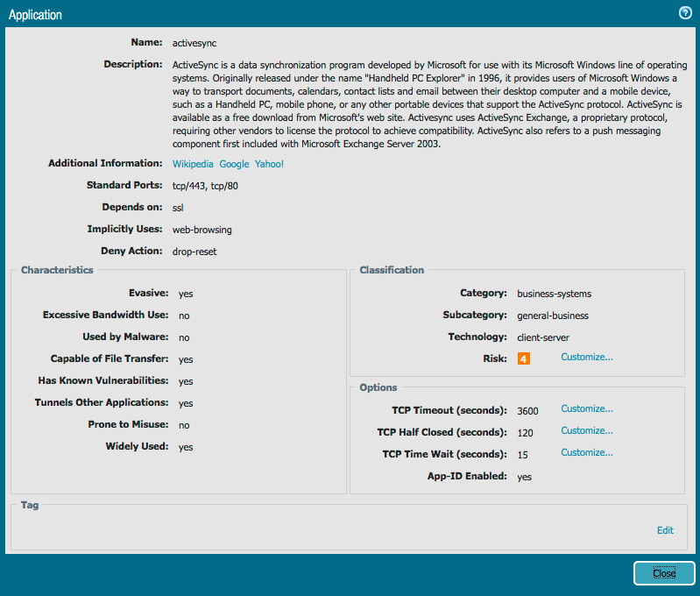Click the Risk label
The height and width of the screenshot is (596, 700).
[x=495, y=358]
